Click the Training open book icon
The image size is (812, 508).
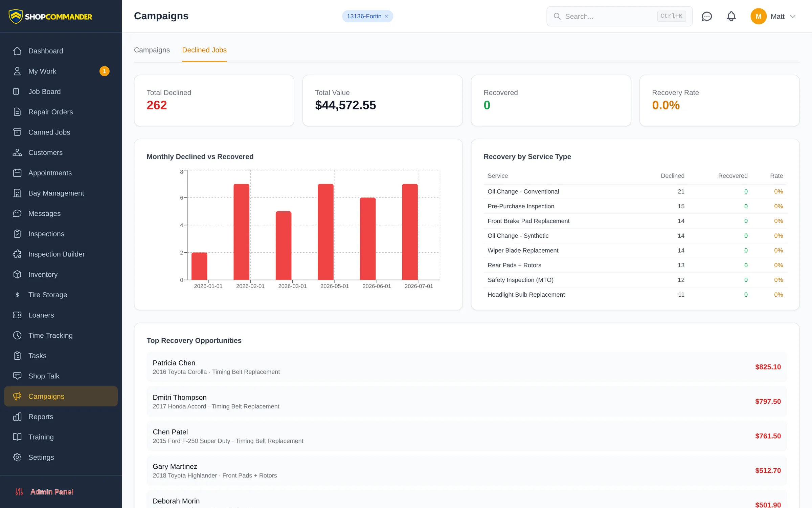17,437
